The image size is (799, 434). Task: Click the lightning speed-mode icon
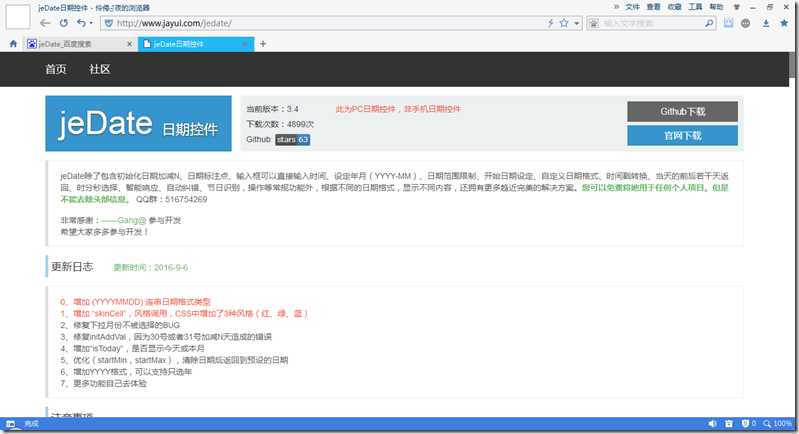[551, 23]
